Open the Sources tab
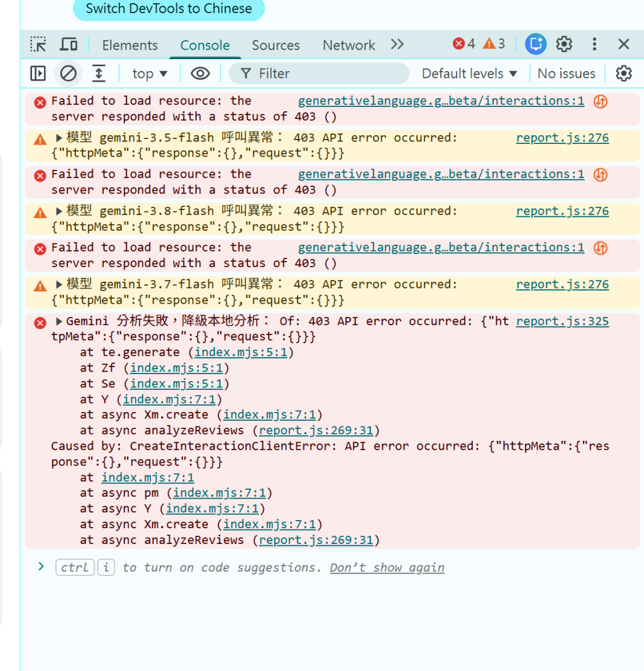 point(275,45)
